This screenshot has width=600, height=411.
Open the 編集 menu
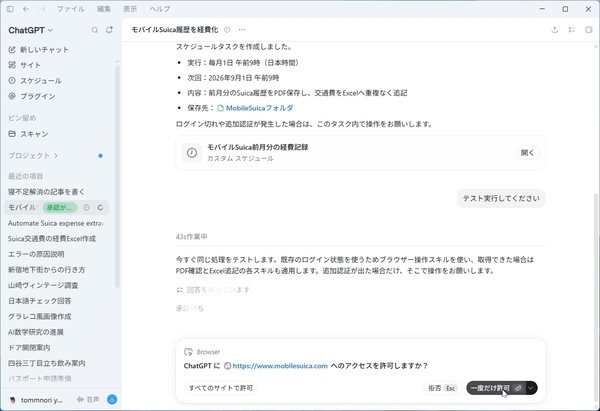[x=104, y=9]
